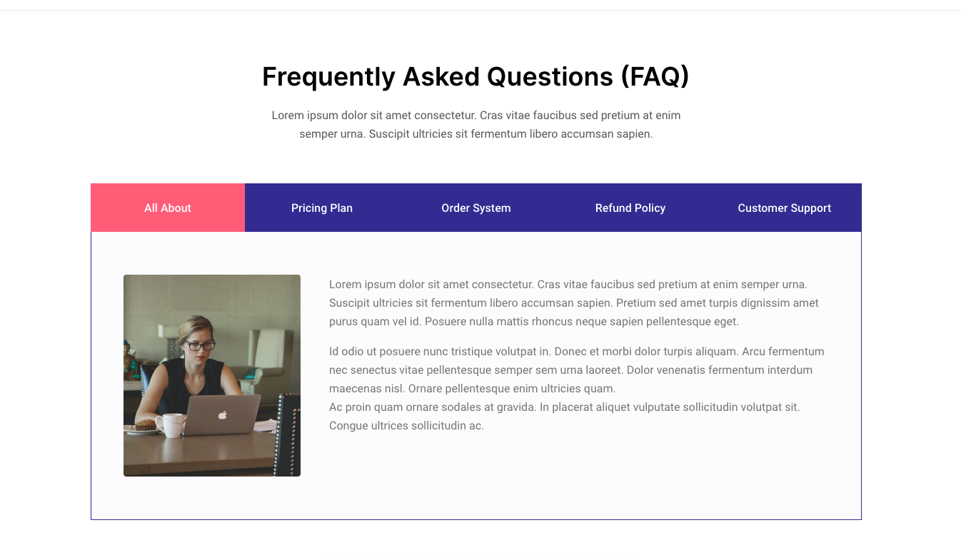Open the Order System tab

476,208
